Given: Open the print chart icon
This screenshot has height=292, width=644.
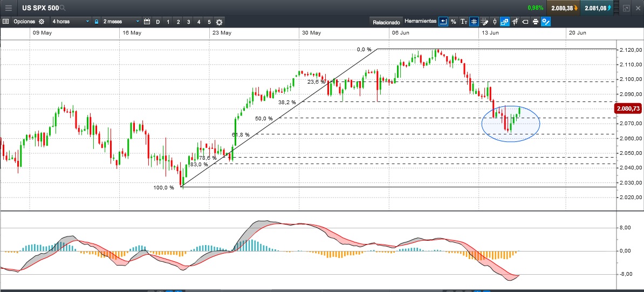Looking at the screenshot, I should [x=535, y=22].
